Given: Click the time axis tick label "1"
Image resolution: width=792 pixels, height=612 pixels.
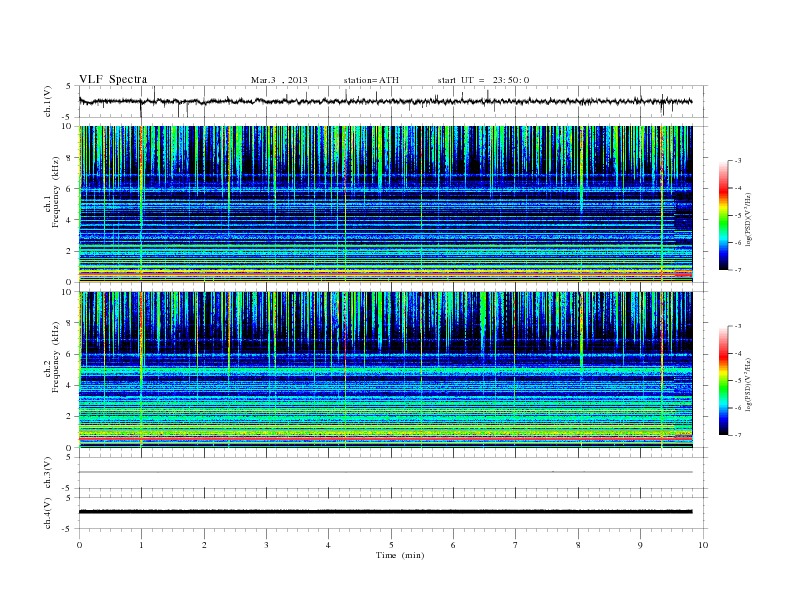Looking at the screenshot, I should (x=141, y=545).
